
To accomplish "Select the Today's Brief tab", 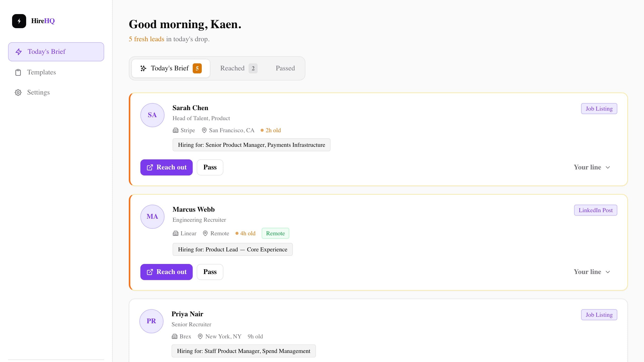I will point(171,68).
